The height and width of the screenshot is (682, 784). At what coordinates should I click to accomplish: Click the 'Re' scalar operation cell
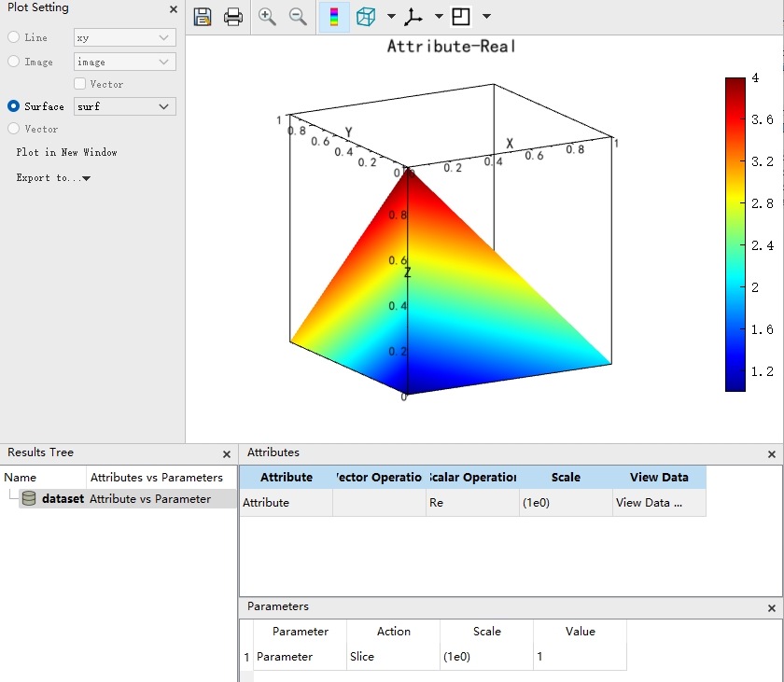point(472,503)
